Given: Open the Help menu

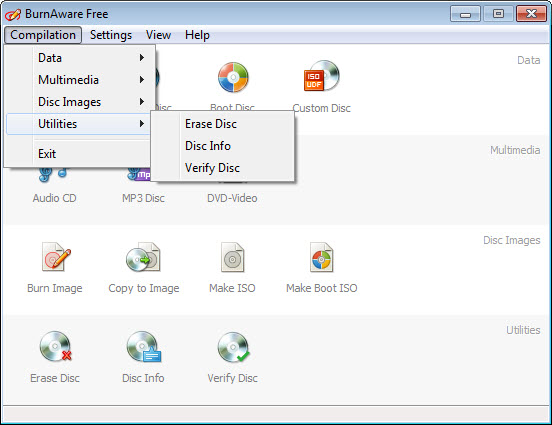Looking at the screenshot, I should (x=197, y=35).
